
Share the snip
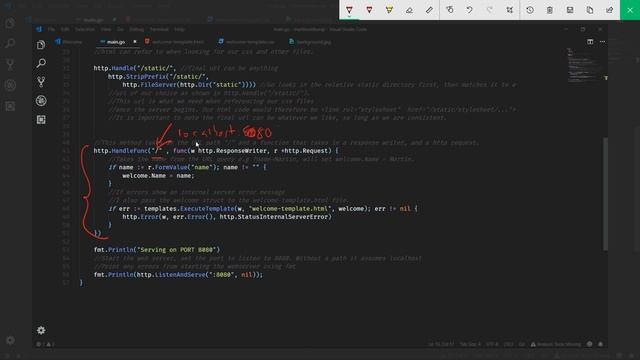click(610, 10)
